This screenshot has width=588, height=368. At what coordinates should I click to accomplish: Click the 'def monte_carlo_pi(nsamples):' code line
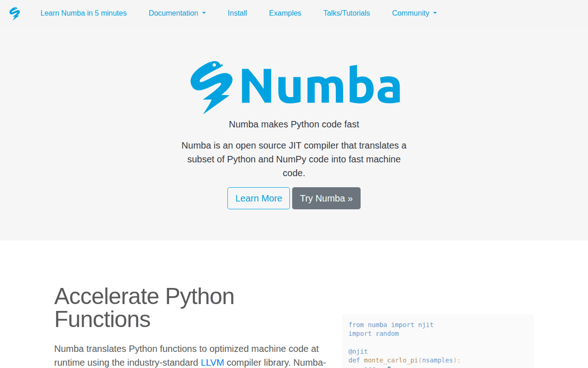pyautogui.click(x=404, y=360)
